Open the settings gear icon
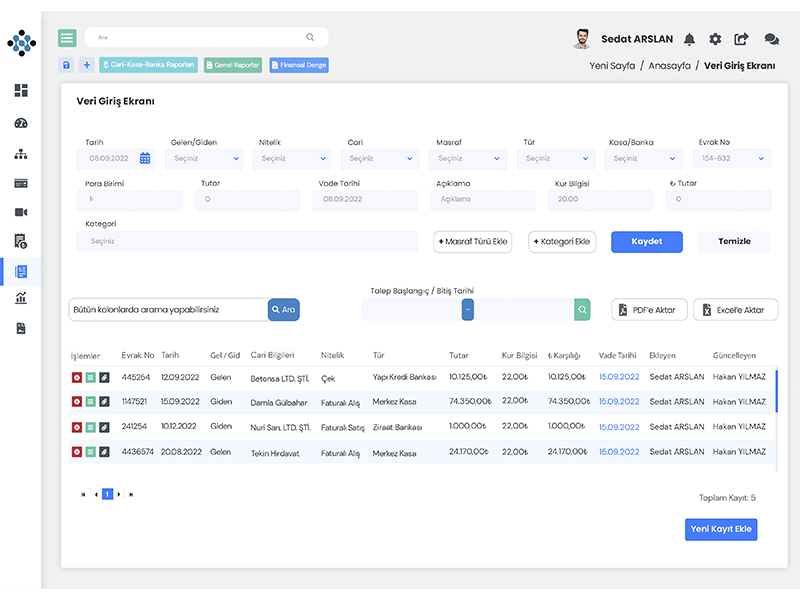This screenshot has height=600, width=800. [715, 39]
